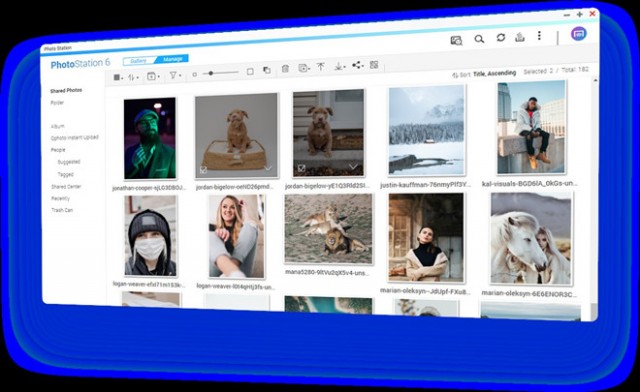Open the three-dot more options menu
Viewport: 640px width, 392px height.
pos(539,36)
